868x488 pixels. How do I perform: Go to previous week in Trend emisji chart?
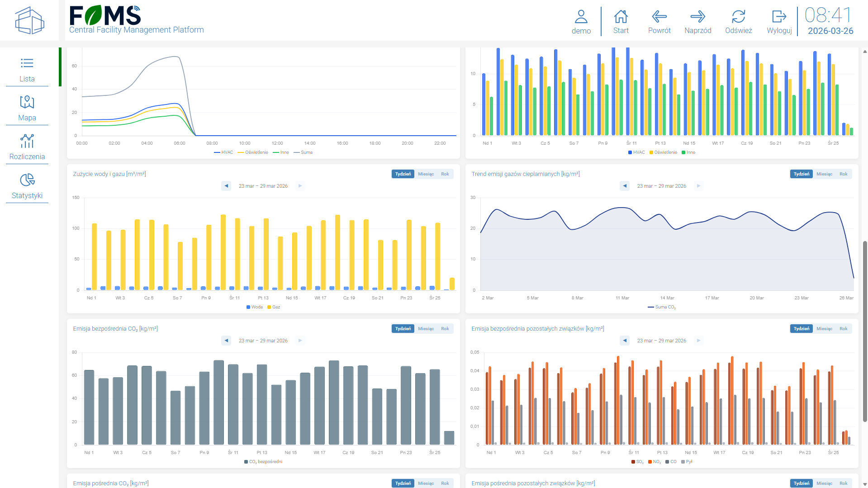tap(625, 186)
